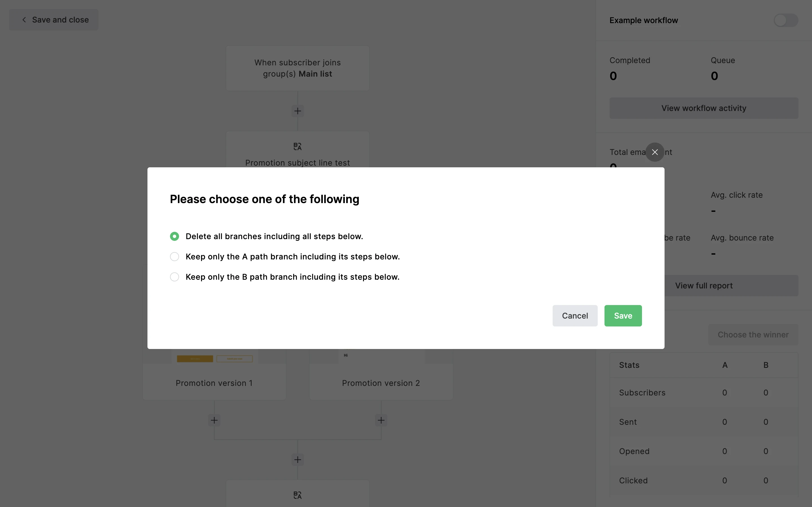Choose Keep only the A path branch
The image size is (812, 507).
point(175,257)
